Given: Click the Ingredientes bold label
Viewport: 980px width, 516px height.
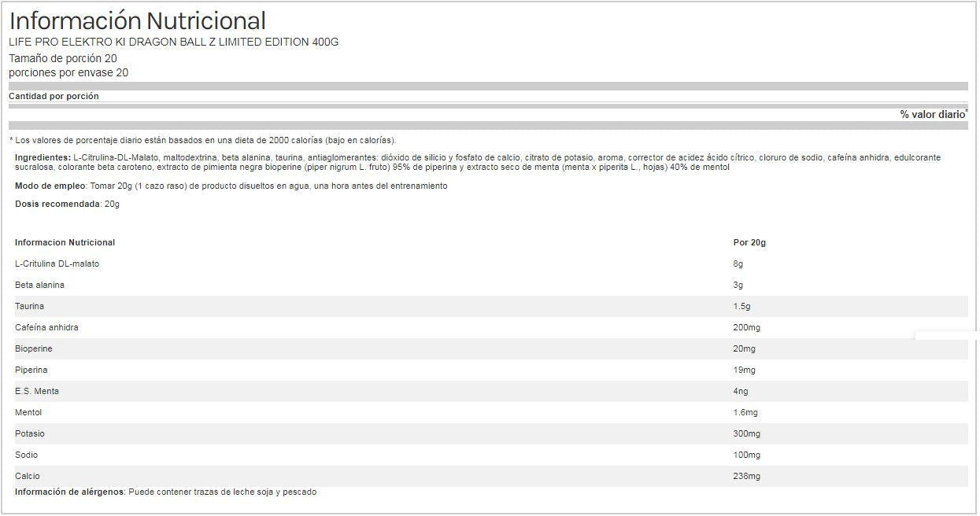Looking at the screenshot, I should click(43, 158).
